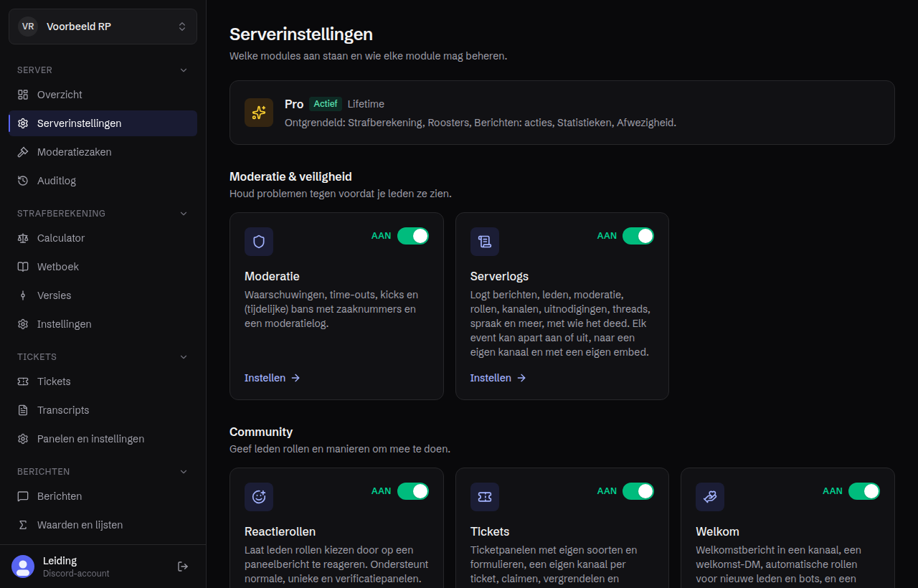This screenshot has width=918, height=588.
Task: Click the Overzicht dashboard icon
Action: coord(23,95)
